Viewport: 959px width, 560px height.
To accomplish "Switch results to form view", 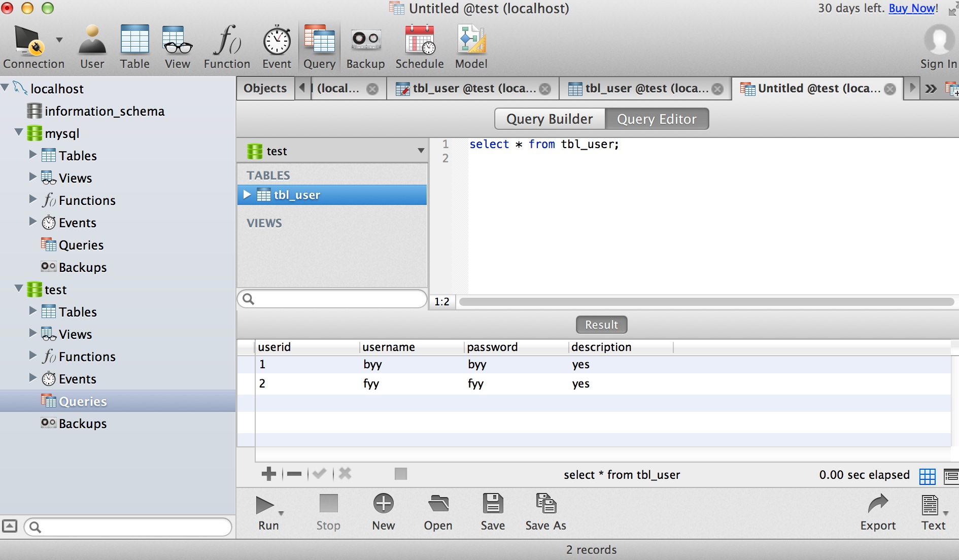I will (950, 476).
